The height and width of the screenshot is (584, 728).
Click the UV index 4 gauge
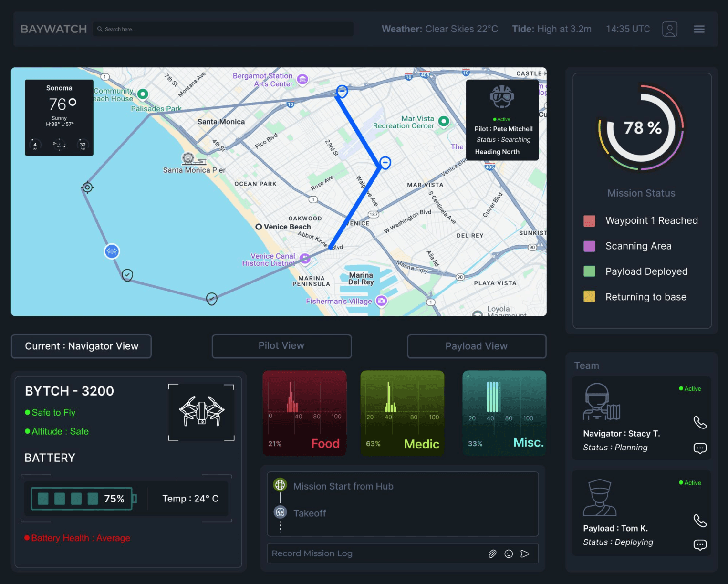point(35,145)
